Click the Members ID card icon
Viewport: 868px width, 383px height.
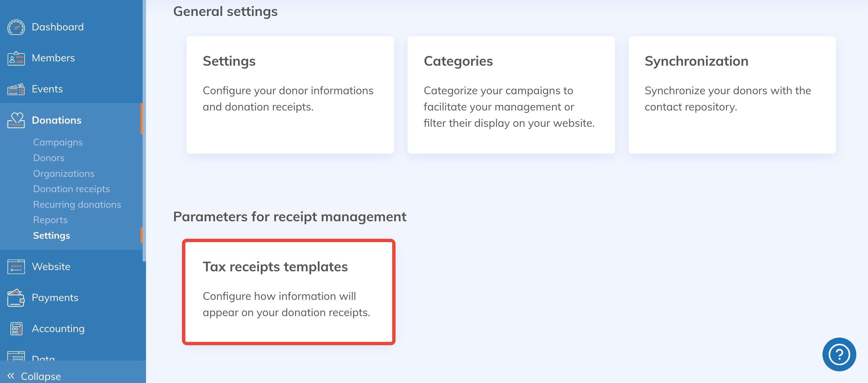pyautogui.click(x=16, y=59)
